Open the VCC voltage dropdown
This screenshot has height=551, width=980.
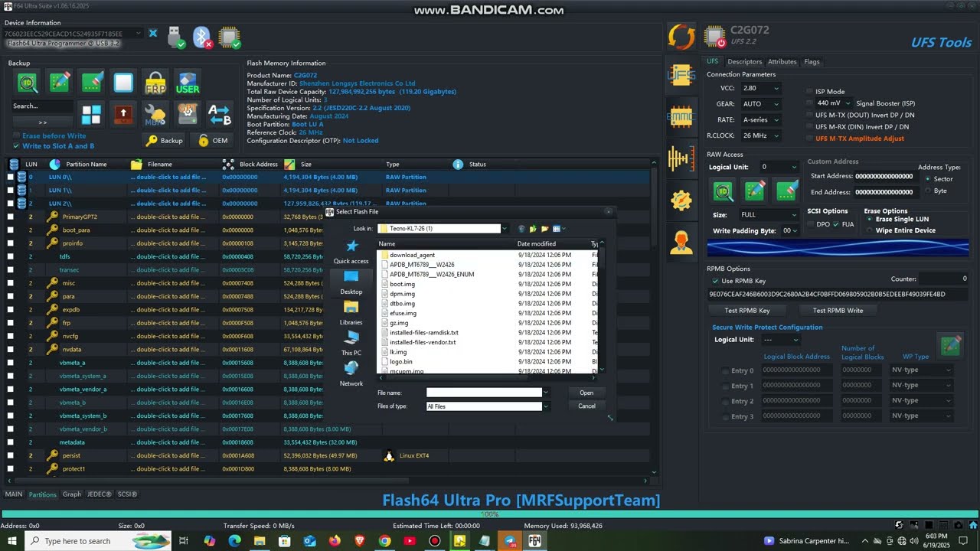pos(760,88)
